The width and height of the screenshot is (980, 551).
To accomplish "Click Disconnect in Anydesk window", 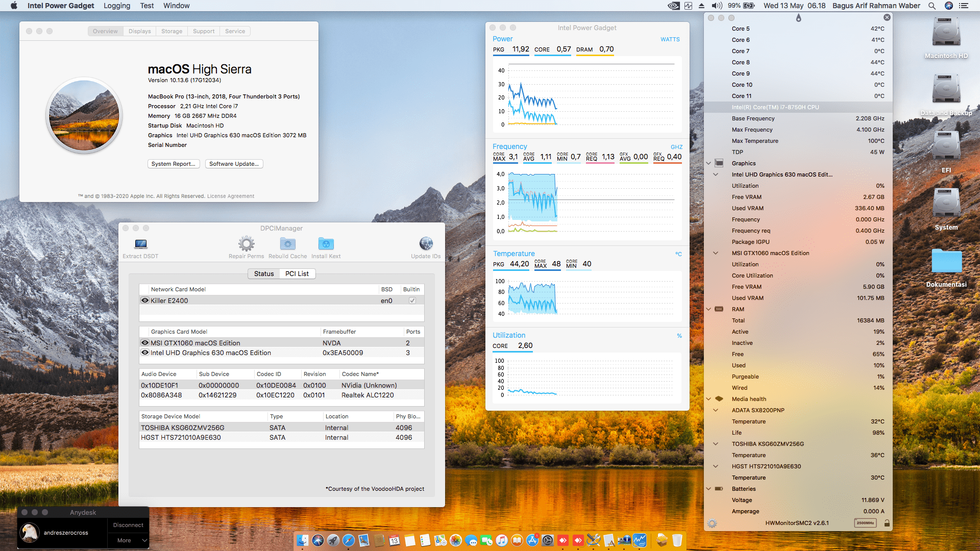I will [x=128, y=525].
